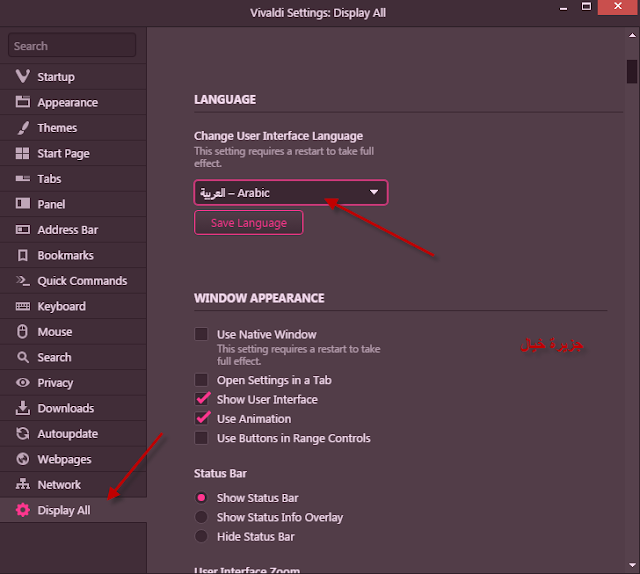This screenshot has width=640, height=574.
Task: Click the Display All gear icon
Action: (22, 510)
